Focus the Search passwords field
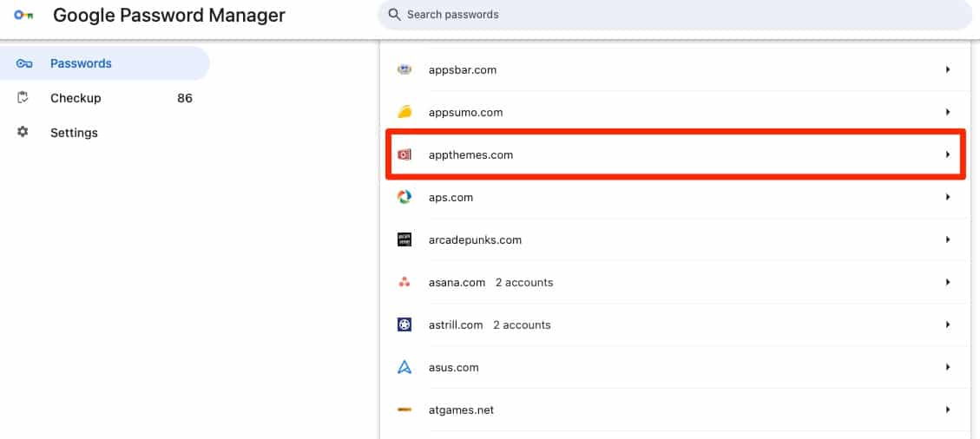This screenshot has height=439, width=980. coord(675,15)
